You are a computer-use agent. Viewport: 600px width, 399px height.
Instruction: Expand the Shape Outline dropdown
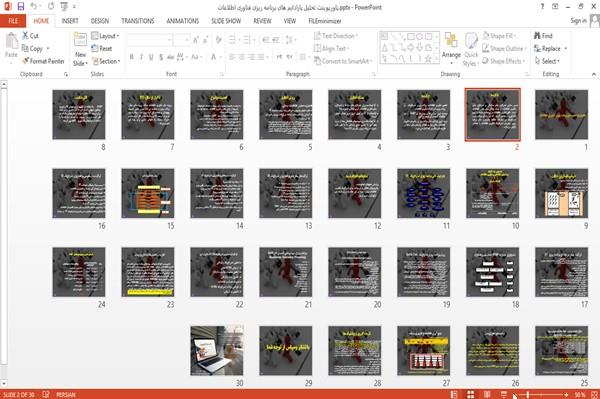pos(504,48)
